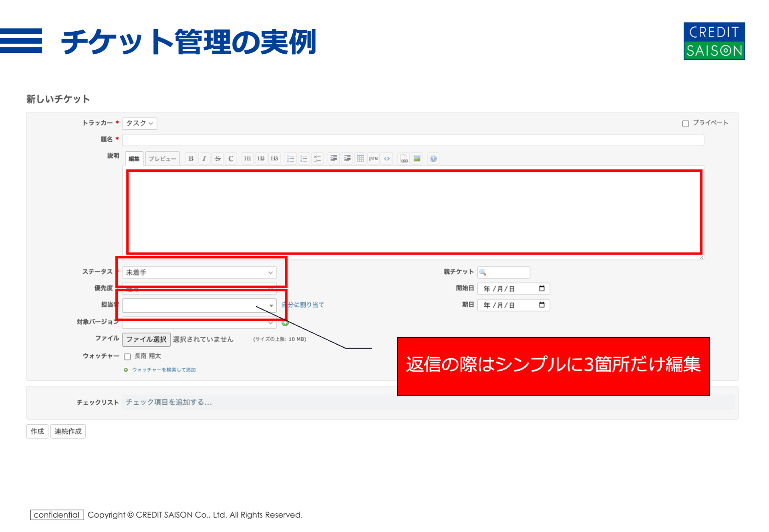Open the formatting help icon

point(433,159)
